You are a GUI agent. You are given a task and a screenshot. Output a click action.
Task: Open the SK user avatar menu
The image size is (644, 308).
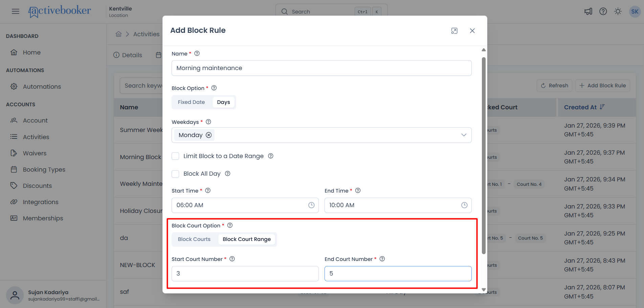click(635, 12)
